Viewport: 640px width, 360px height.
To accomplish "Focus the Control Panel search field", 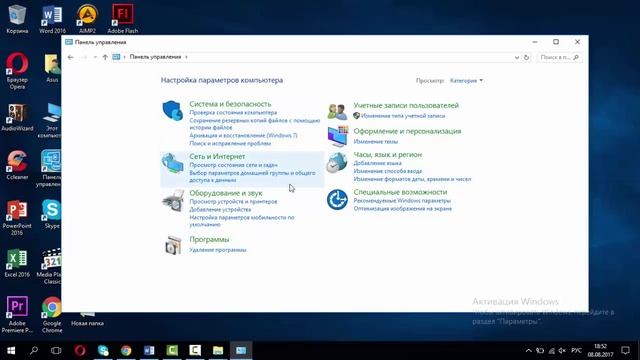I will coord(560,58).
